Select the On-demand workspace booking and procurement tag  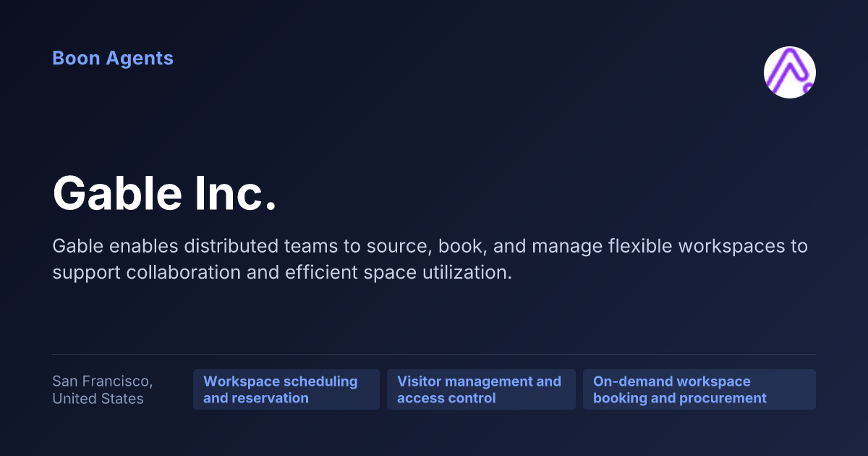[699, 389]
